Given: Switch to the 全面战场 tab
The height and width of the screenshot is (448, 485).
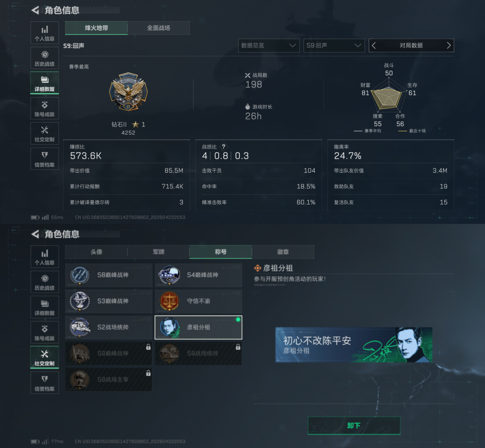Looking at the screenshot, I should (159, 28).
